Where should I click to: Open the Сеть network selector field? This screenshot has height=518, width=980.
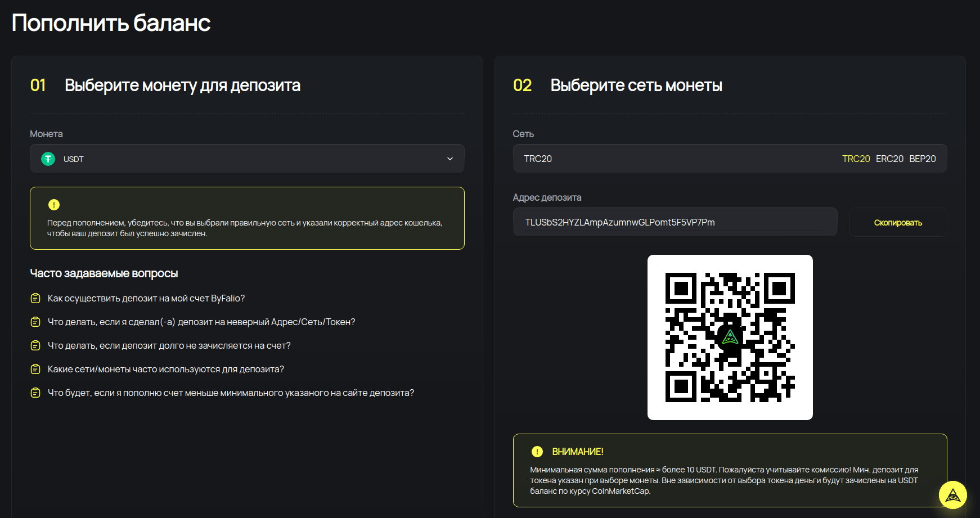pos(675,159)
